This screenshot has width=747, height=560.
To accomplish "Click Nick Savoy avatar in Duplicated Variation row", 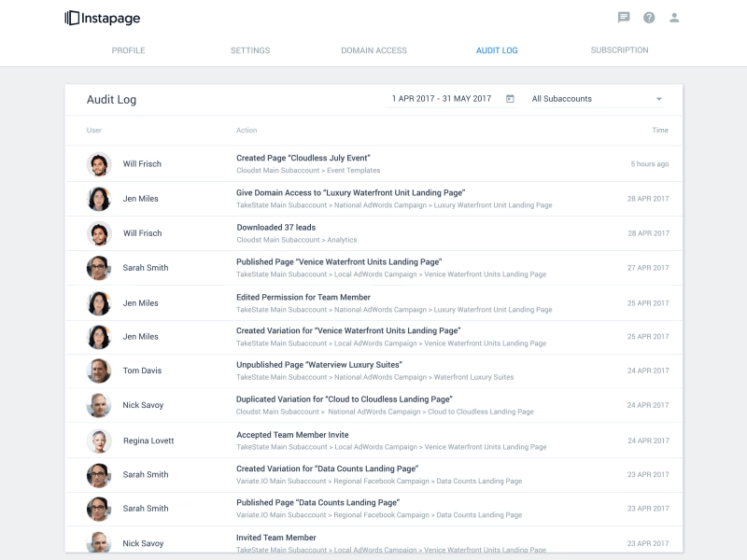I will [99, 405].
